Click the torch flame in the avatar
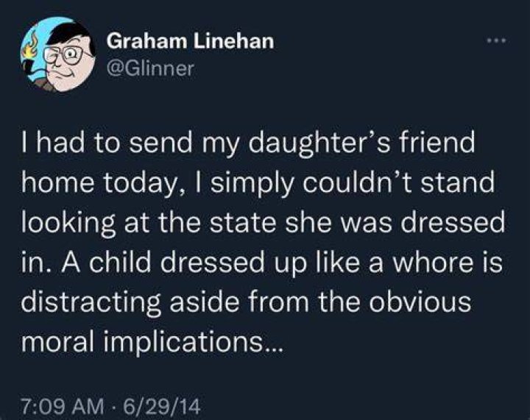530x420 pixels. coord(30,49)
